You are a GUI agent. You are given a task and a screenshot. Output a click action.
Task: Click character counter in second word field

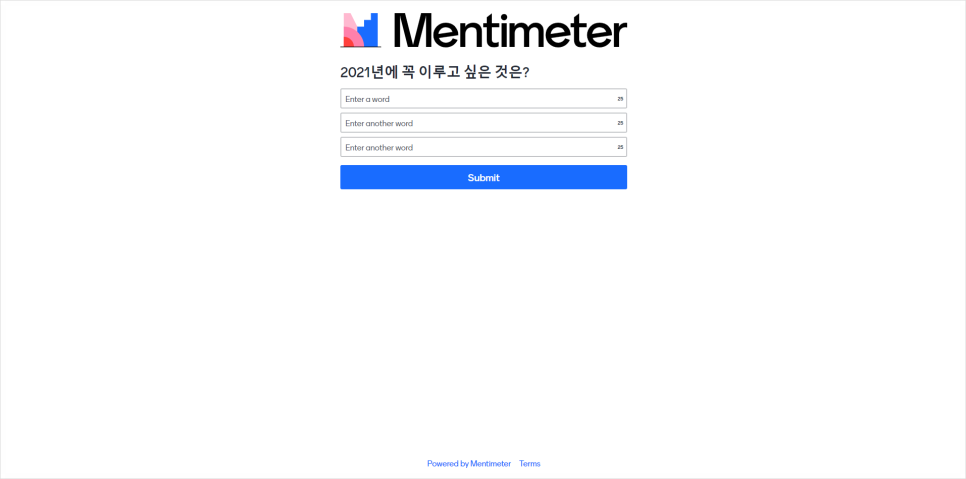[x=620, y=123]
